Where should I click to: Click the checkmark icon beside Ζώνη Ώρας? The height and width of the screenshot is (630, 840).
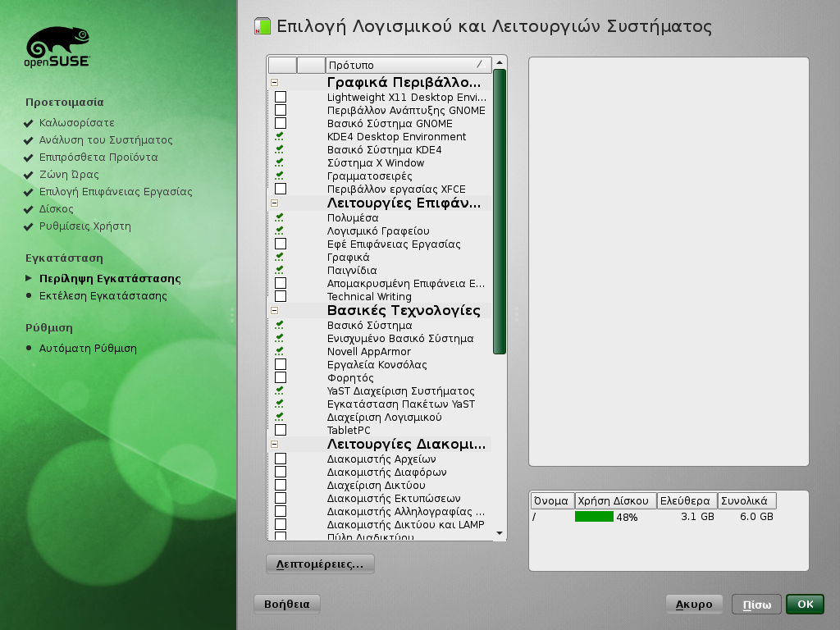click(29, 175)
